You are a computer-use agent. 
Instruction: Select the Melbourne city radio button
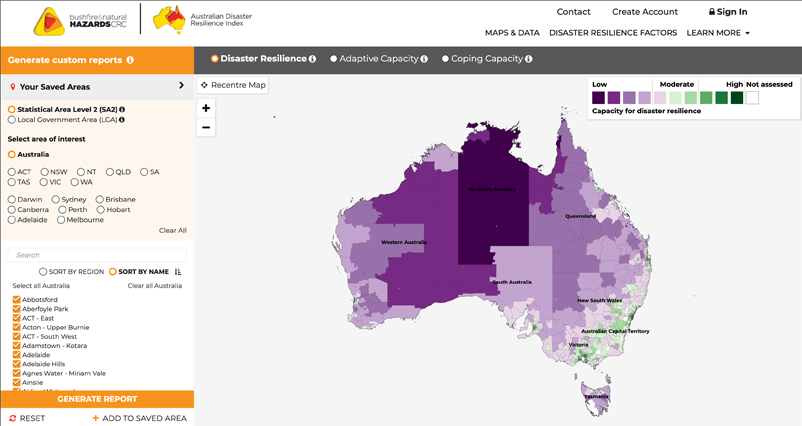pos(61,220)
